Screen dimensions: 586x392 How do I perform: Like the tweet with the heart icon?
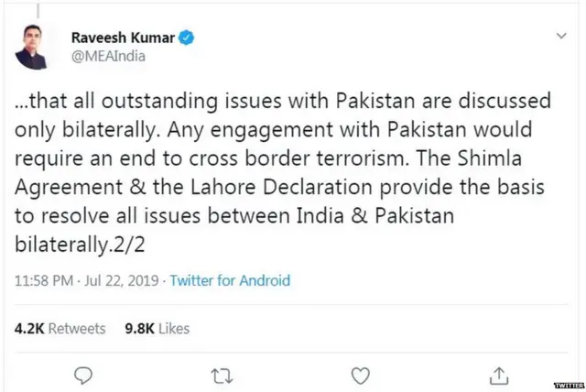361,376
